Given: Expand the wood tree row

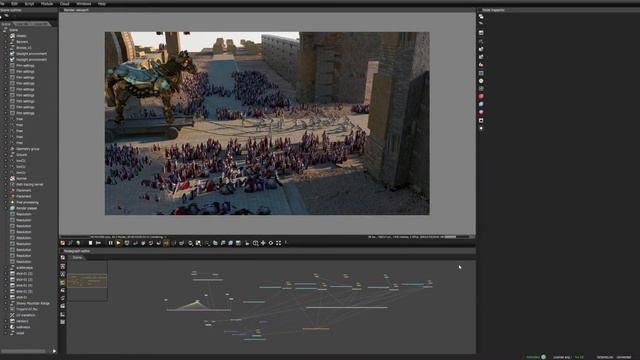Looking at the screenshot, I should click(6, 333).
